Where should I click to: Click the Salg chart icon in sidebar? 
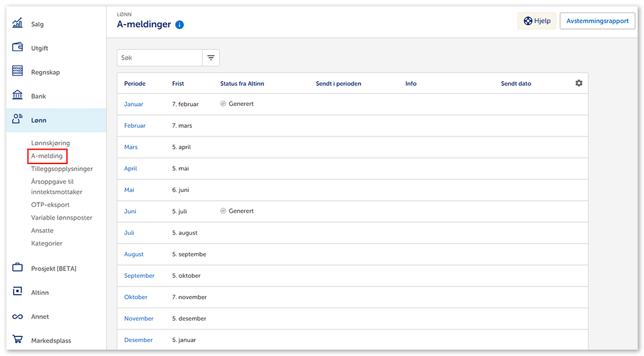click(18, 24)
